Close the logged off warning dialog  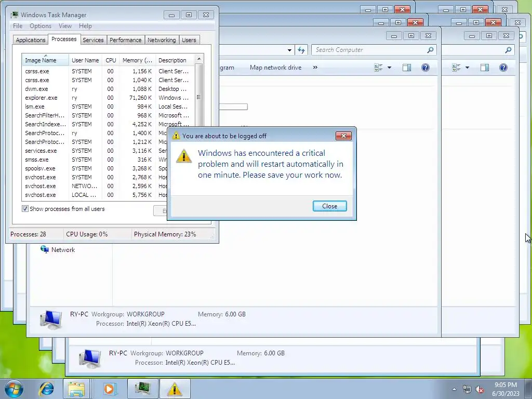(x=329, y=206)
